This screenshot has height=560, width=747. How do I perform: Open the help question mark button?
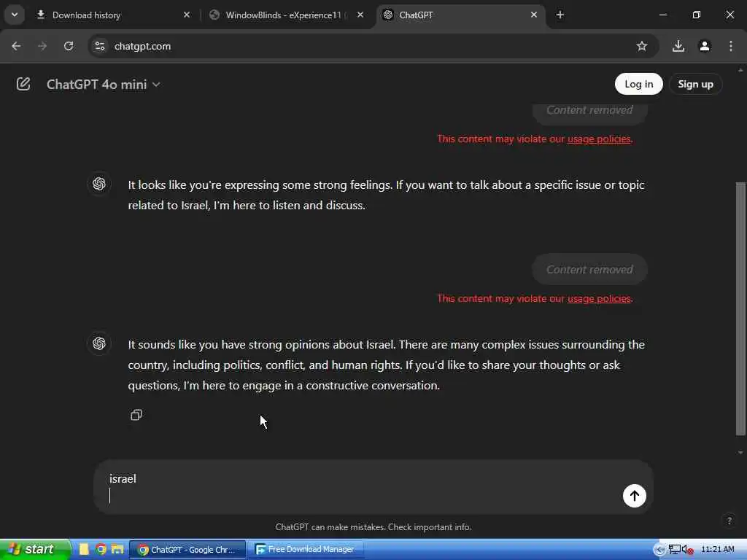pyautogui.click(x=729, y=521)
